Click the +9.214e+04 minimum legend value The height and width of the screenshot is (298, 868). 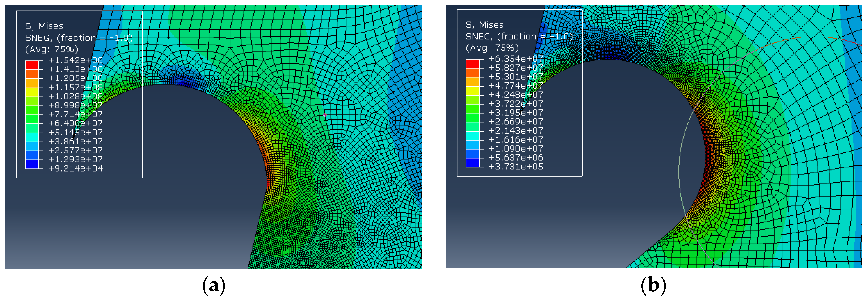[x=75, y=168]
